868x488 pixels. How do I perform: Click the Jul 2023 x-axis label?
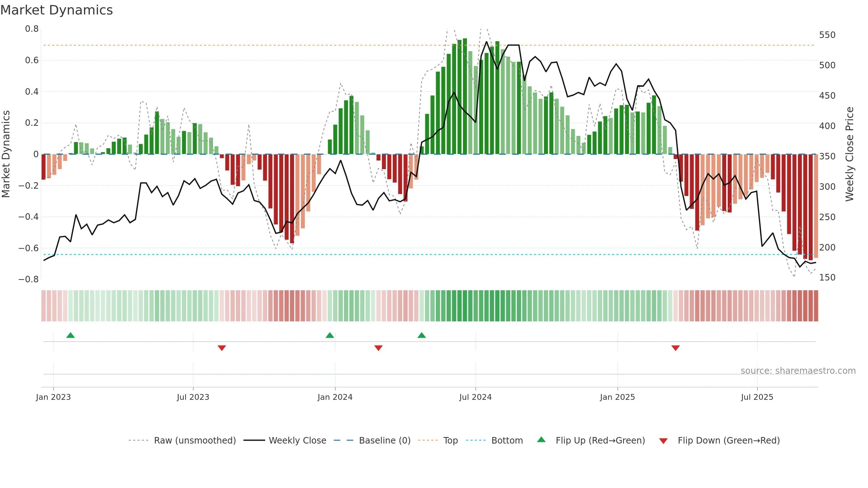click(x=193, y=397)
